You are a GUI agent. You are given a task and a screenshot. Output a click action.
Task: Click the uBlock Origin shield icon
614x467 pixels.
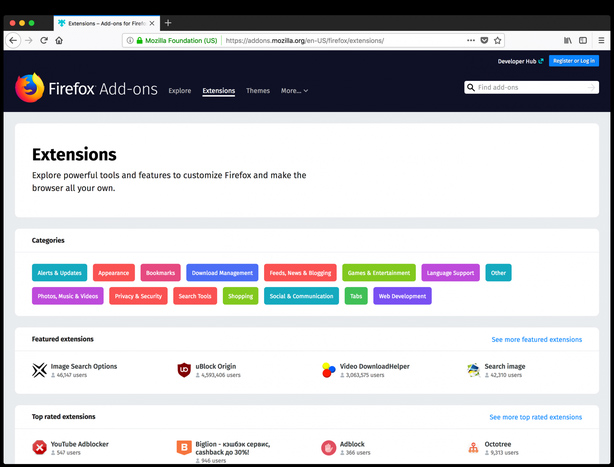click(x=184, y=370)
